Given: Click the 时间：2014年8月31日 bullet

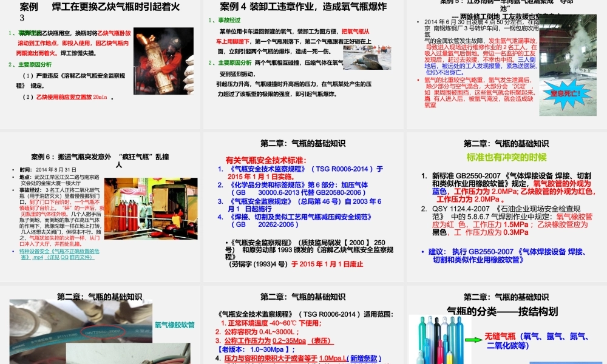Looking at the screenshot, I should [x=48, y=169].
